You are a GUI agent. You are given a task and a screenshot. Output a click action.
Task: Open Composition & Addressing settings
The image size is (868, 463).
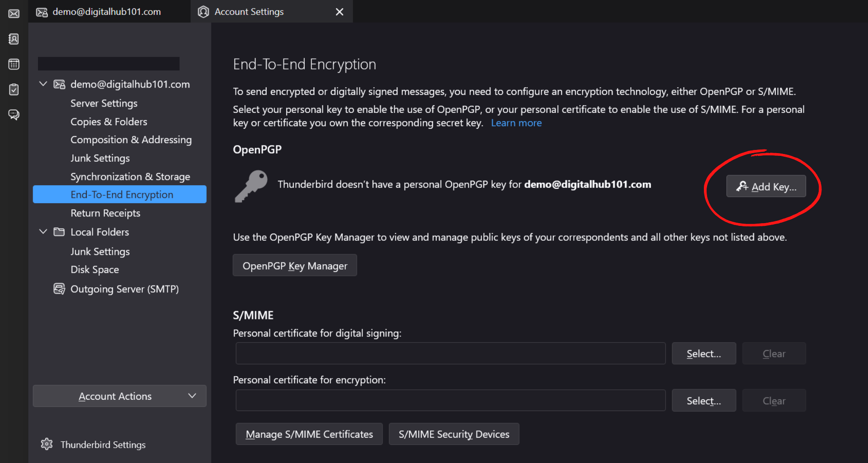click(131, 140)
